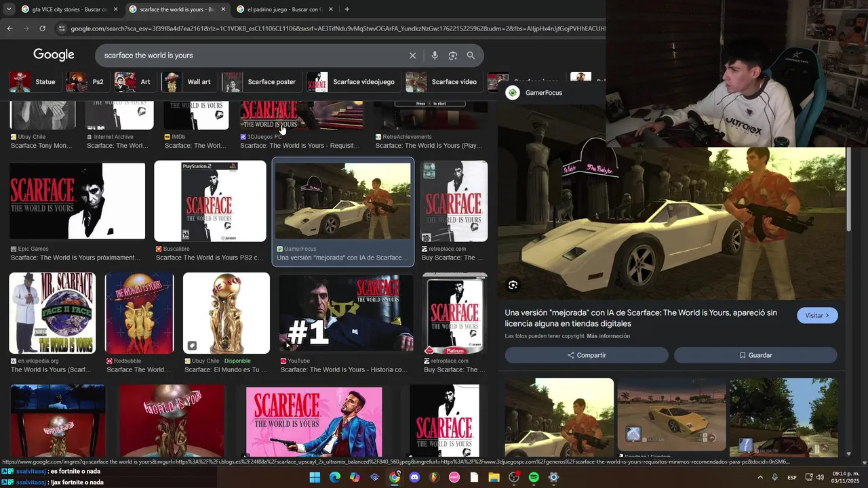Screen dimensions: 868x488
Task: Open Ubuy Chile golden statue result
Action: tap(226, 313)
